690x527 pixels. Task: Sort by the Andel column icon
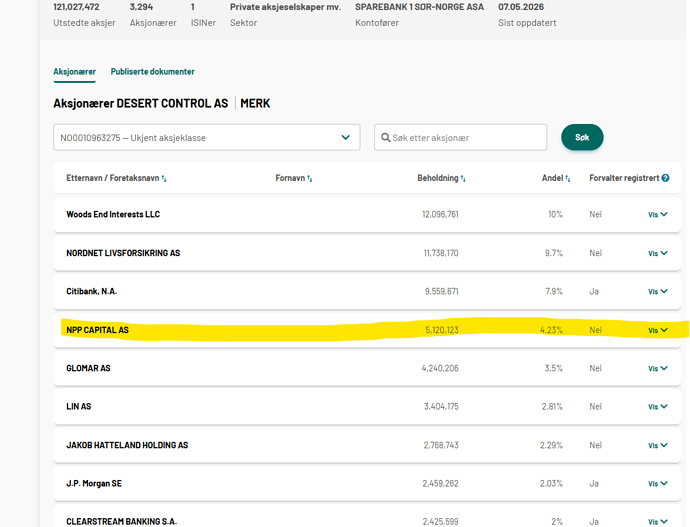(x=568, y=178)
